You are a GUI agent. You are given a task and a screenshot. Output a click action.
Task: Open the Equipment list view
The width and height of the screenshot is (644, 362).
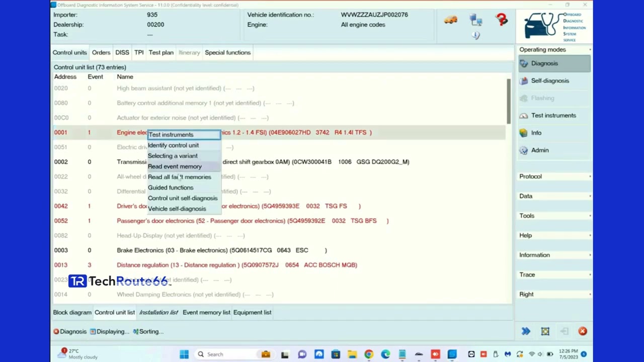point(252,312)
